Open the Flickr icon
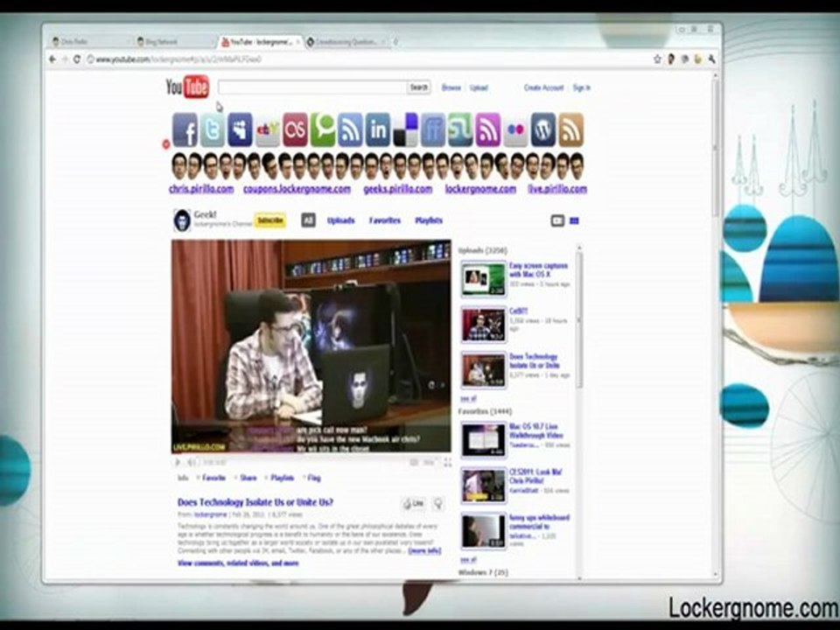 (x=516, y=129)
